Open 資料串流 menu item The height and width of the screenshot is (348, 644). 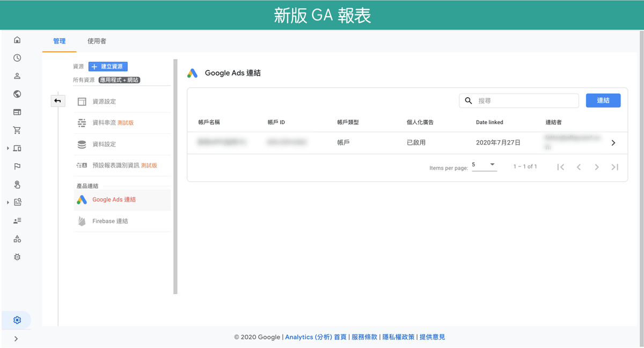[122, 123]
